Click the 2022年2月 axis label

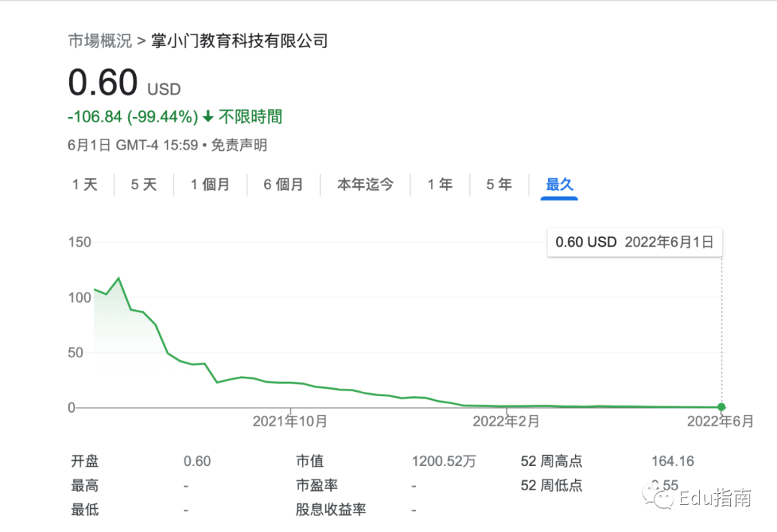506,421
